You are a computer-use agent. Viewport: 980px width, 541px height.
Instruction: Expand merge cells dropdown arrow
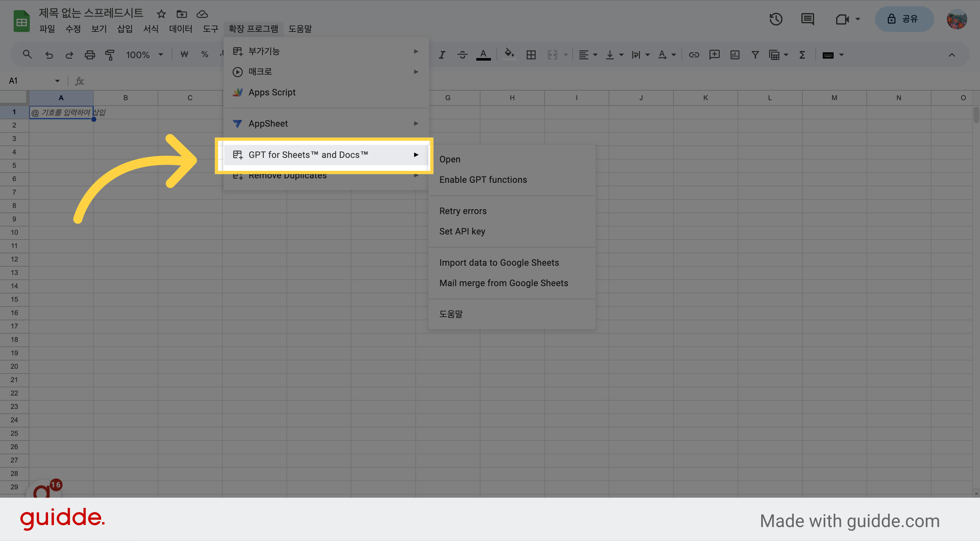566,55
